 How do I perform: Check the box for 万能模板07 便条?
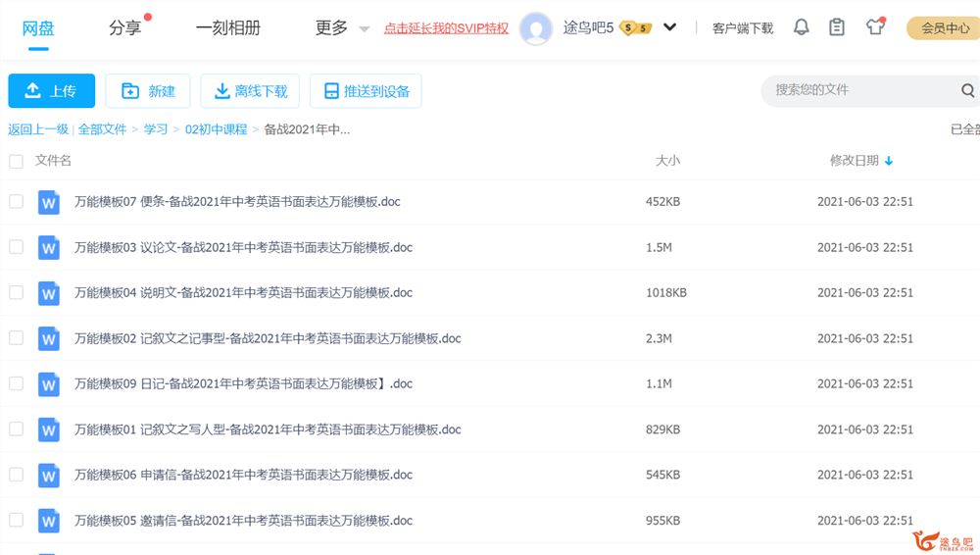17,201
